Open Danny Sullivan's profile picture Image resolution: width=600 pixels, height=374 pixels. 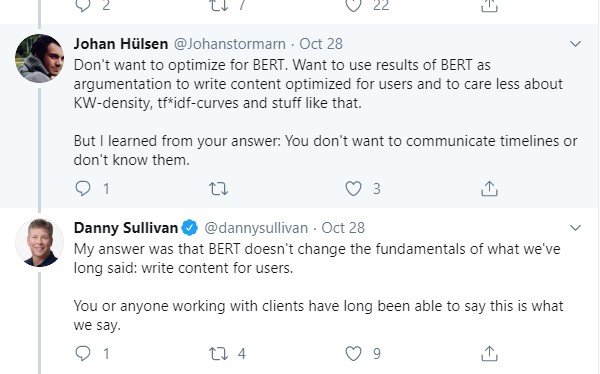coord(39,243)
